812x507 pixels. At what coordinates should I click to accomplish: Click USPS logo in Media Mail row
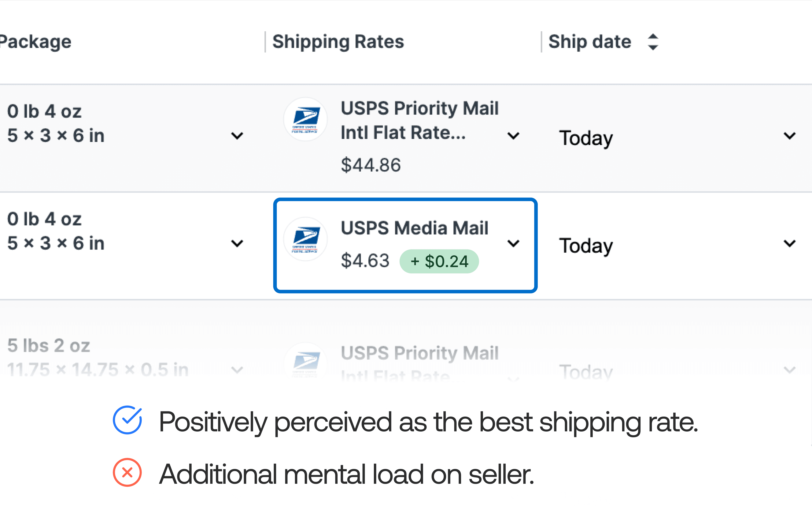pyautogui.click(x=305, y=239)
